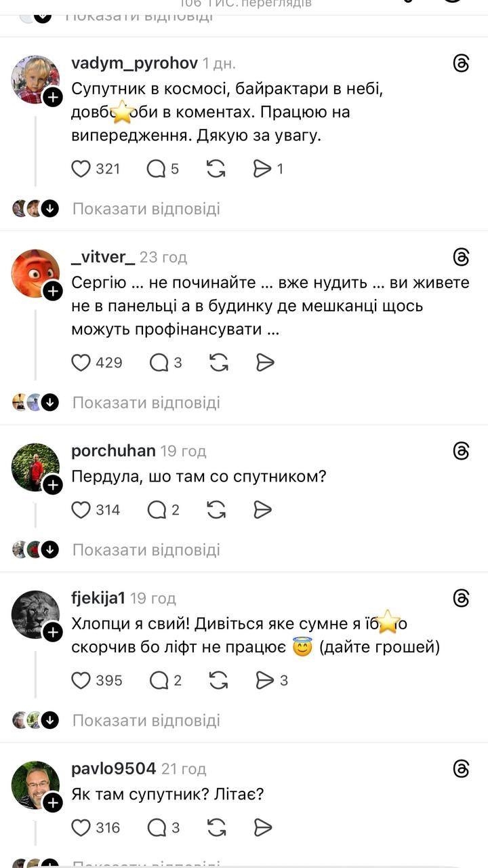Follow fjekija1 using plus badge on avatar
The width and height of the screenshot is (488, 868).
(53, 633)
